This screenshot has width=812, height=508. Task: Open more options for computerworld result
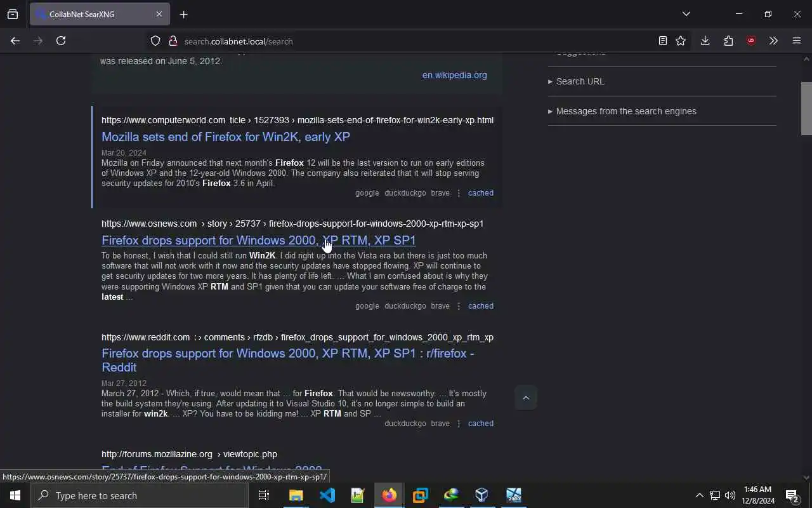[459, 193]
